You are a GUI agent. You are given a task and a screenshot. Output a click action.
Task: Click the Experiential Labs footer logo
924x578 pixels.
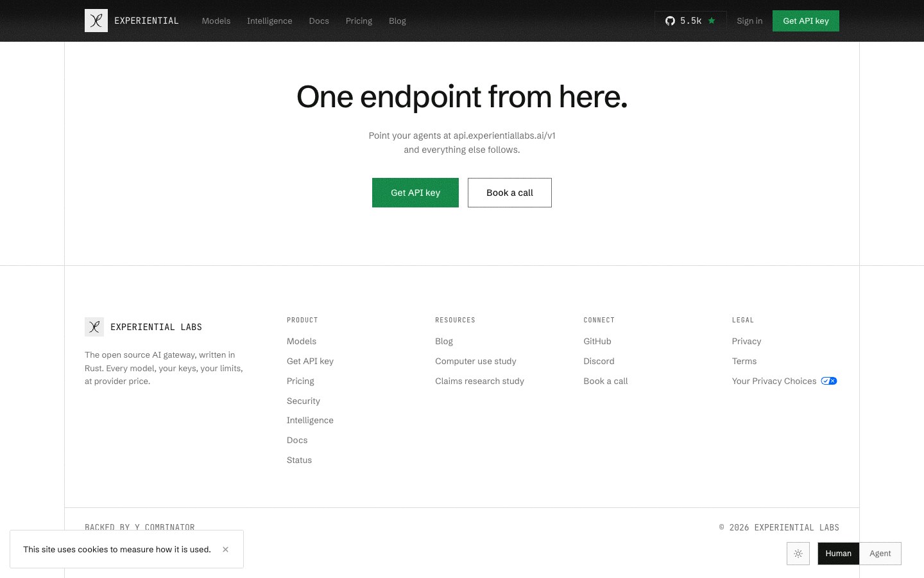(x=94, y=327)
